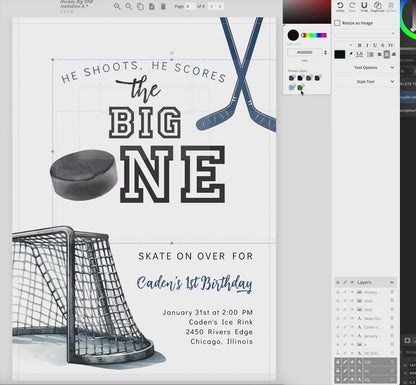
Task: Pick a color with the eyedropper icon
Action: (351, 54)
